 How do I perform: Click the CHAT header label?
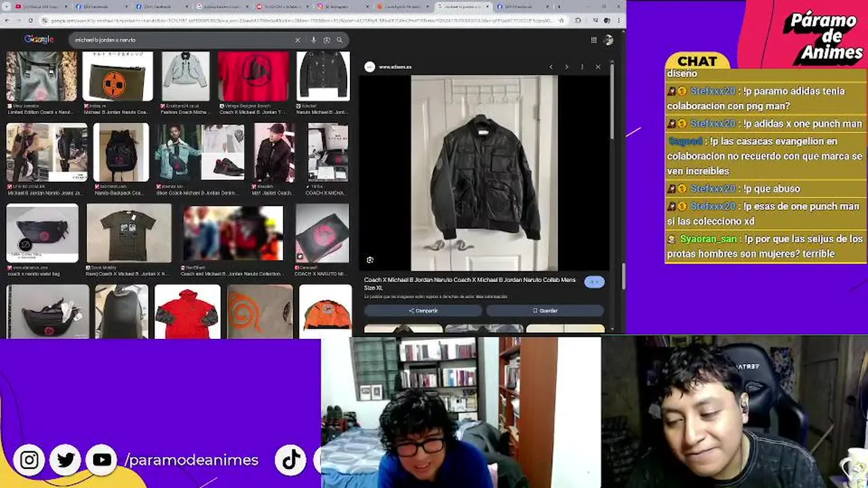697,61
